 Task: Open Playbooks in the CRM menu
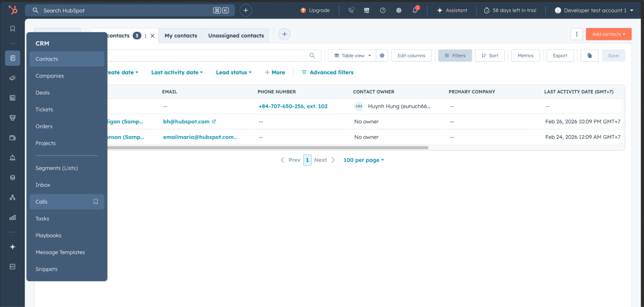[x=67, y=236]
